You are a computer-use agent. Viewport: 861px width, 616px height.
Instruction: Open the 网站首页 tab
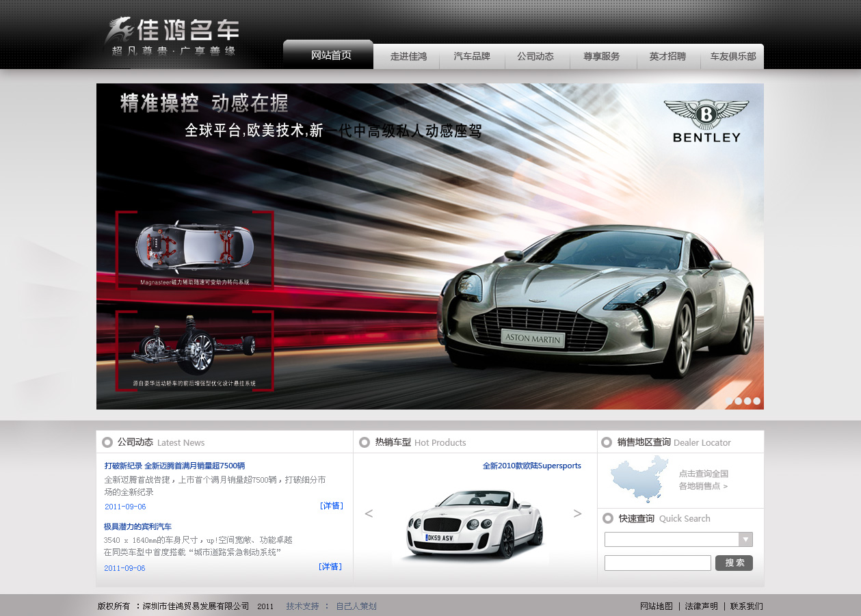[x=328, y=55]
